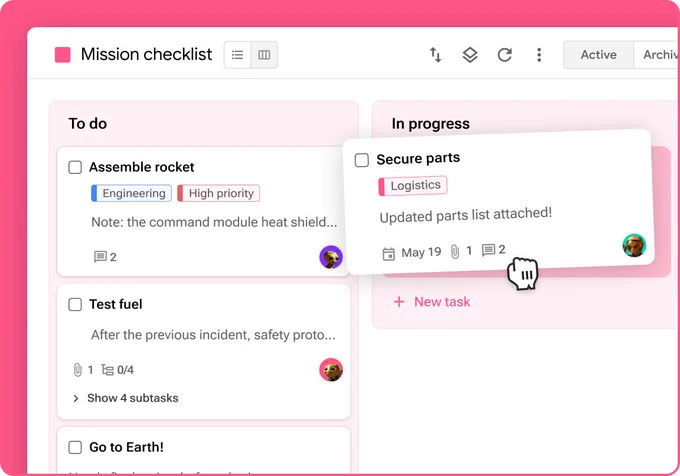Viewport: 680px width, 476px height.
Task: Click attachment paperclip on Test fuel card
Action: click(78, 370)
